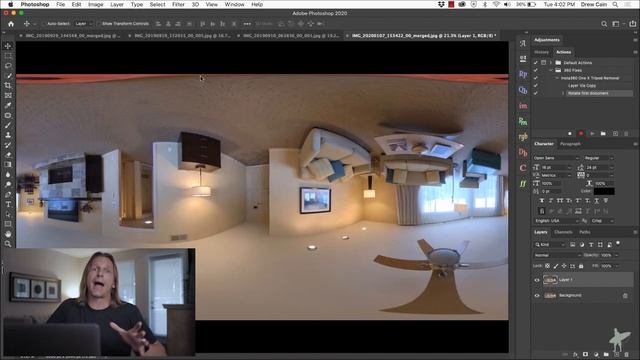This screenshot has width=640, height=360.
Task: Create a new action in Actions panel
Action: coord(615,133)
